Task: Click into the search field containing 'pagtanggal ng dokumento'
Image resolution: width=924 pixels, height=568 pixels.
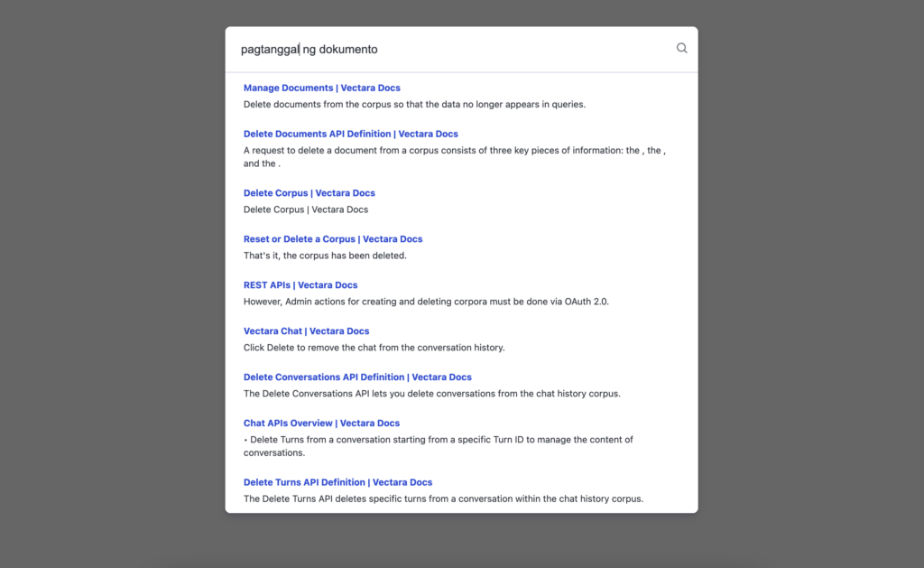Action: click(451, 50)
